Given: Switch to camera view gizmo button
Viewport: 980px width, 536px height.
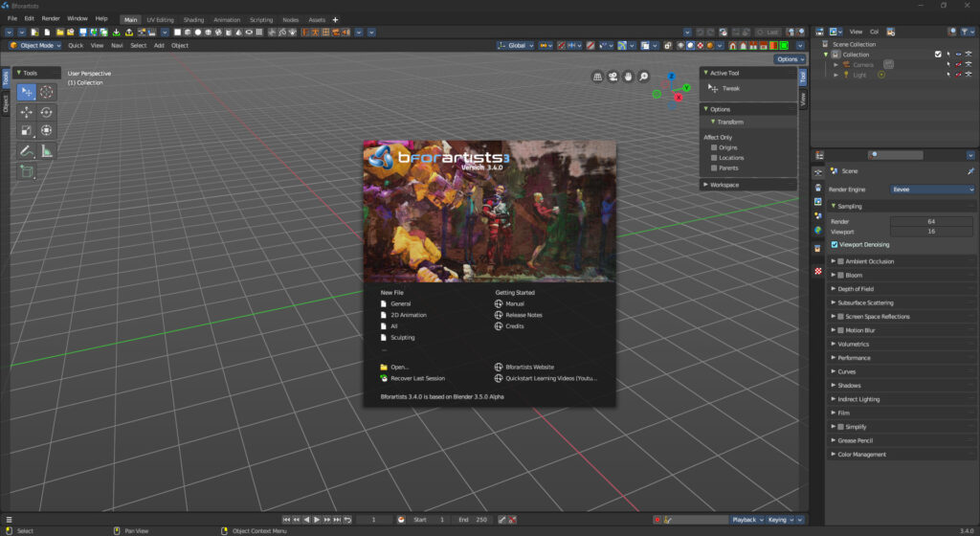Looking at the screenshot, I should (x=613, y=77).
